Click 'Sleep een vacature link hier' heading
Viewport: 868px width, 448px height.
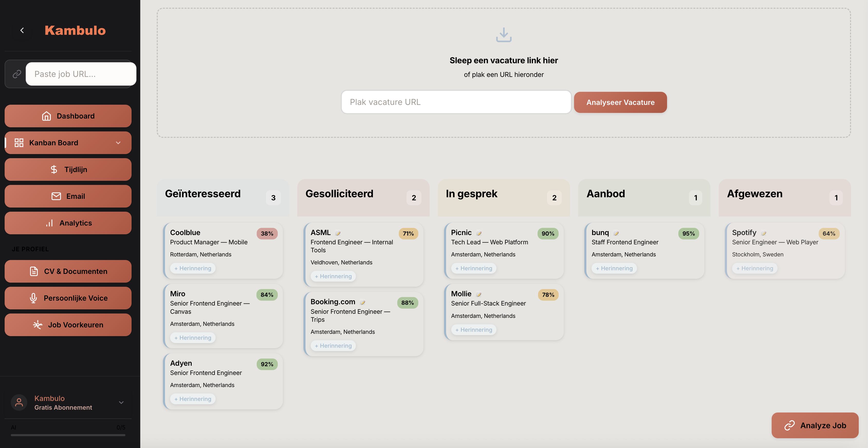[503, 60]
